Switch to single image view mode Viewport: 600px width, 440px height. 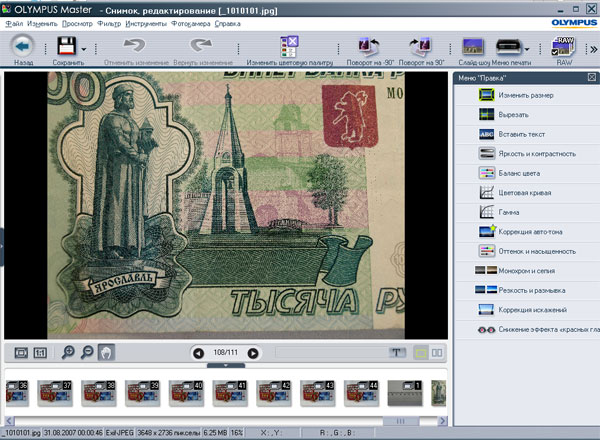(421, 352)
